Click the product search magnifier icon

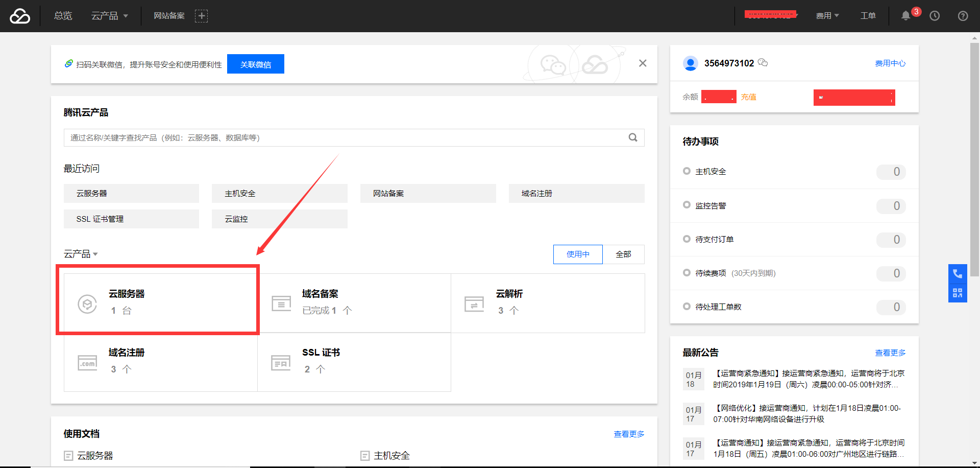point(633,137)
